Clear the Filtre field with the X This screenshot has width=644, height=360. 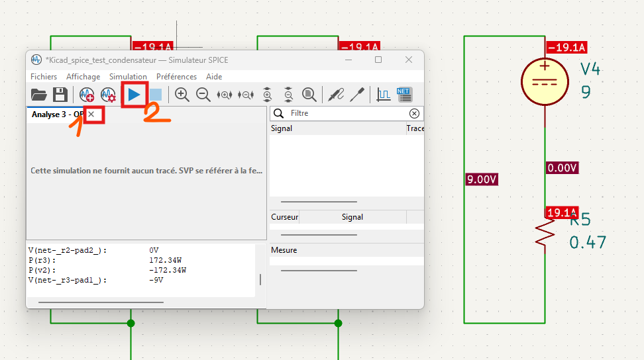[x=414, y=113]
